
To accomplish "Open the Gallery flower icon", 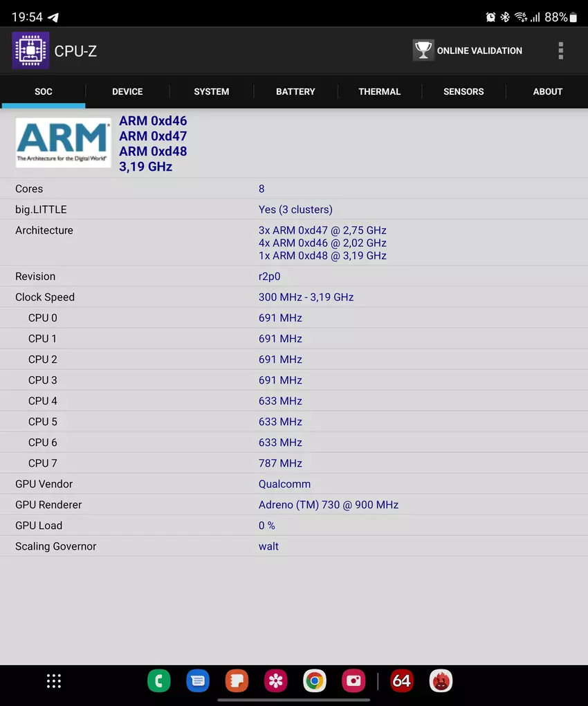I will coord(276,681).
